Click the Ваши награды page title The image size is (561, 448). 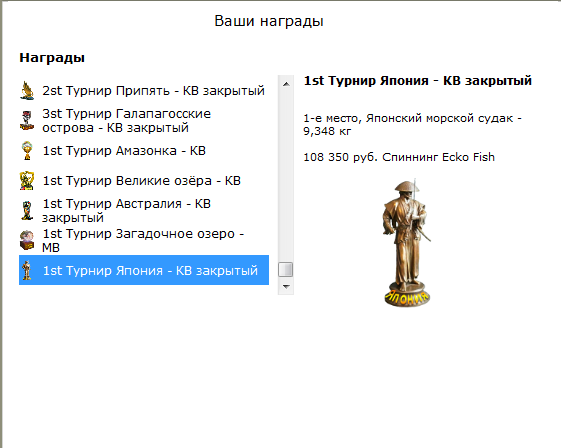coord(269,21)
